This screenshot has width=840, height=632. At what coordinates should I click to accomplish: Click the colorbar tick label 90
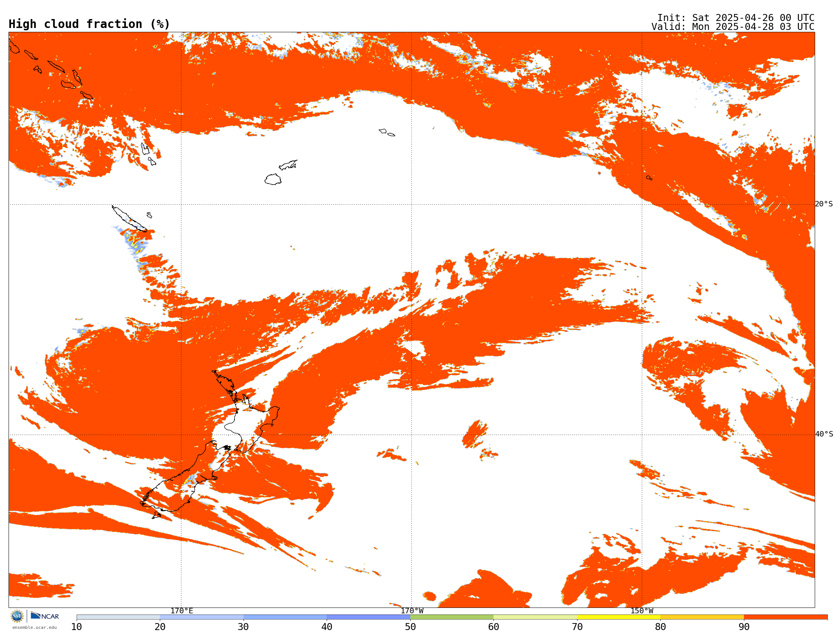744,627
